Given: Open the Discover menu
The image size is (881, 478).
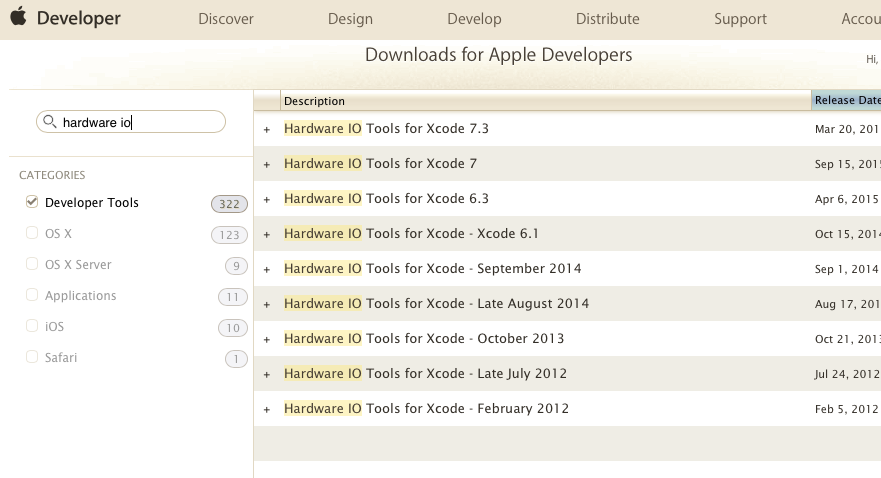Looking at the screenshot, I should [x=226, y=19].
